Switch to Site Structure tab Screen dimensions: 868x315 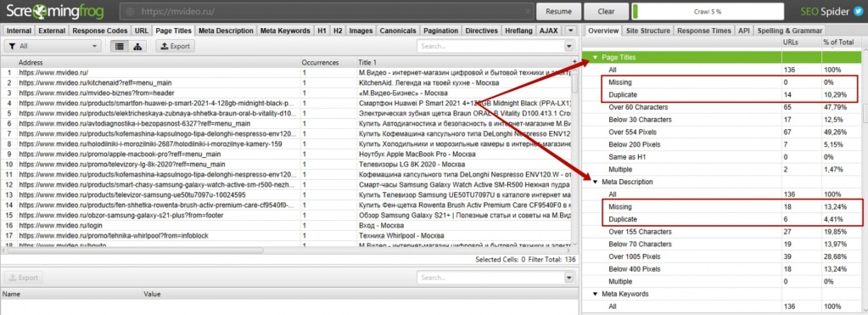point(647,31)
